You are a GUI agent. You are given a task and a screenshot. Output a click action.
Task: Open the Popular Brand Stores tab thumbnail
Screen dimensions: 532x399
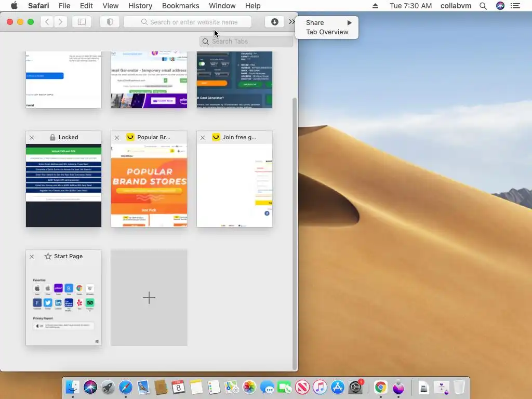[x=149, y=185]
